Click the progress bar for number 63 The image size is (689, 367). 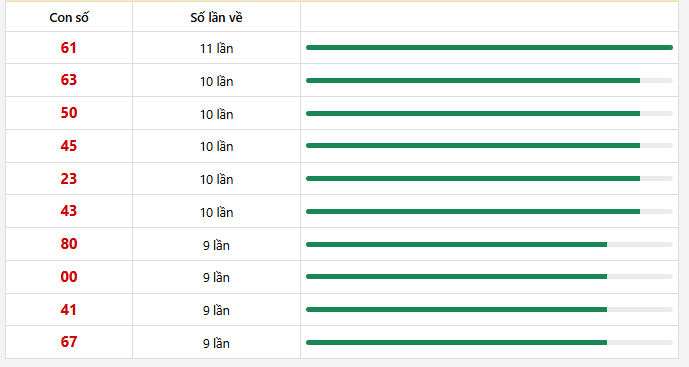click(490, 80)
